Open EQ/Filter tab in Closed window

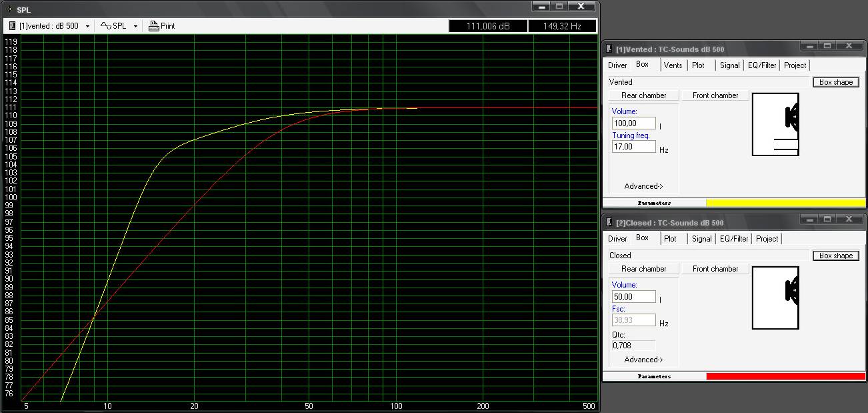coord(735,239)
